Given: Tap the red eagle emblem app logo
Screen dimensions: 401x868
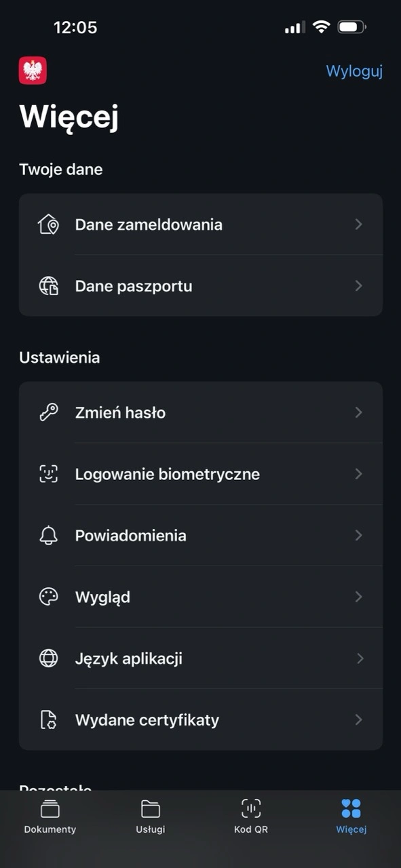Looking at the screenshot, I should (x=33, y=71).
